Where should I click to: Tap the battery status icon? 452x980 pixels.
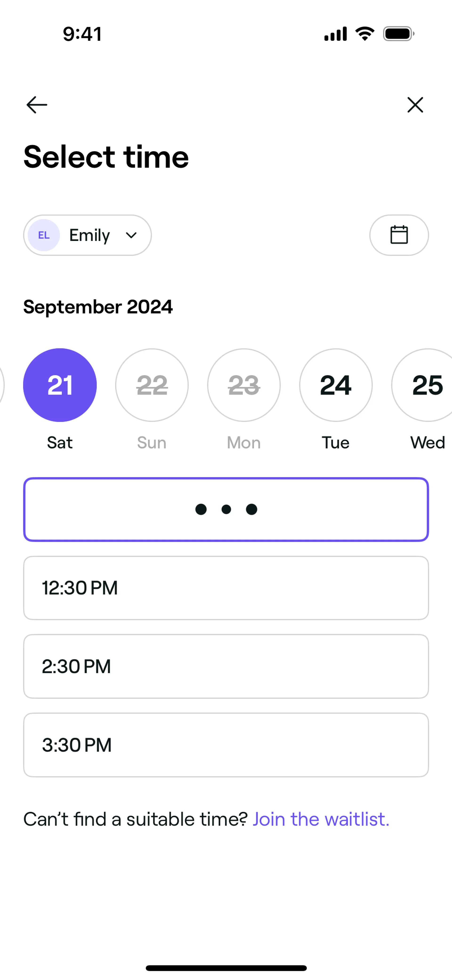(398, 34)
